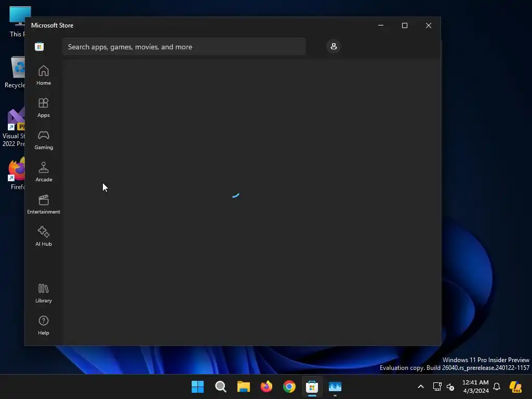Open the notifications bell
The width and height of the screenshot is (532, 399).
click(x=497, y=387)
